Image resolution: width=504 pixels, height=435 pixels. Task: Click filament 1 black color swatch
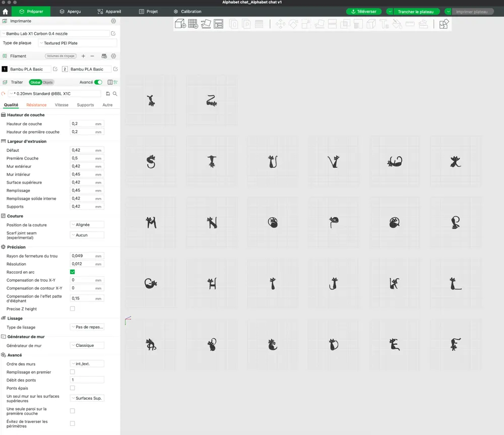(x=5, y=69)
